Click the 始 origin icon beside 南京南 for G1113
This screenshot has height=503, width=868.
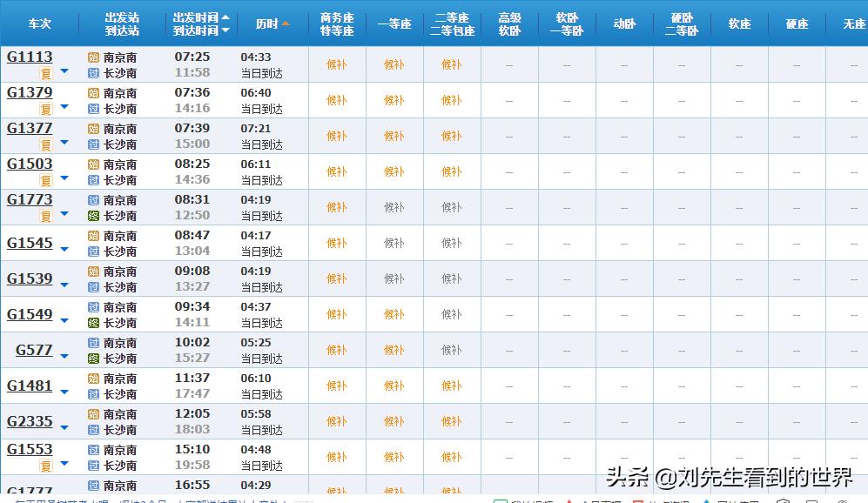[93, 57]
